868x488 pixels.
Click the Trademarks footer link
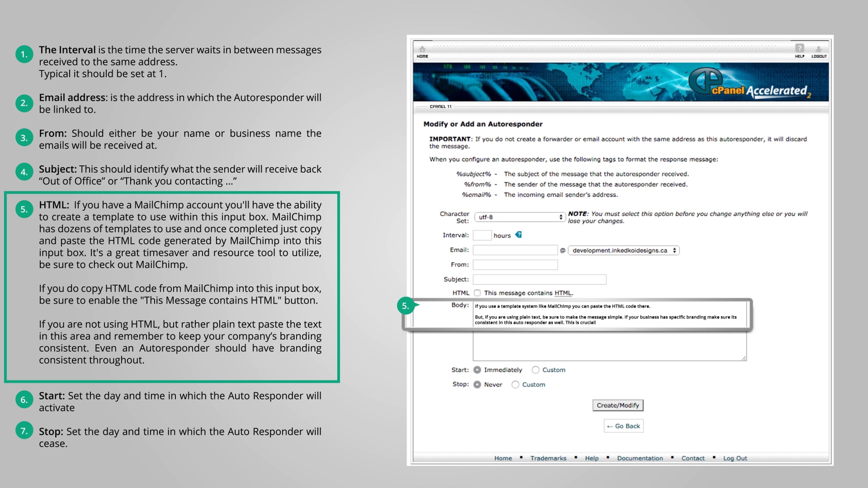(x=548, y=458)
